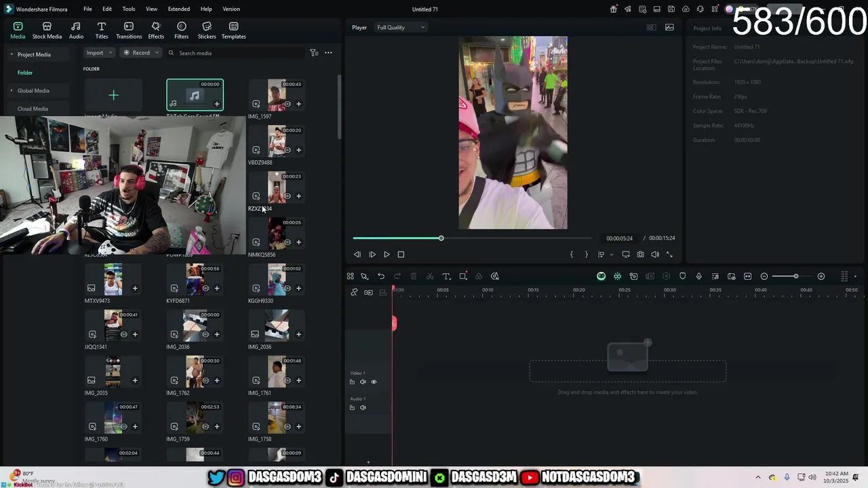Zoom out the timeline with minus
Viewport: 868px width, 488px height.
(x=764, y=276)
